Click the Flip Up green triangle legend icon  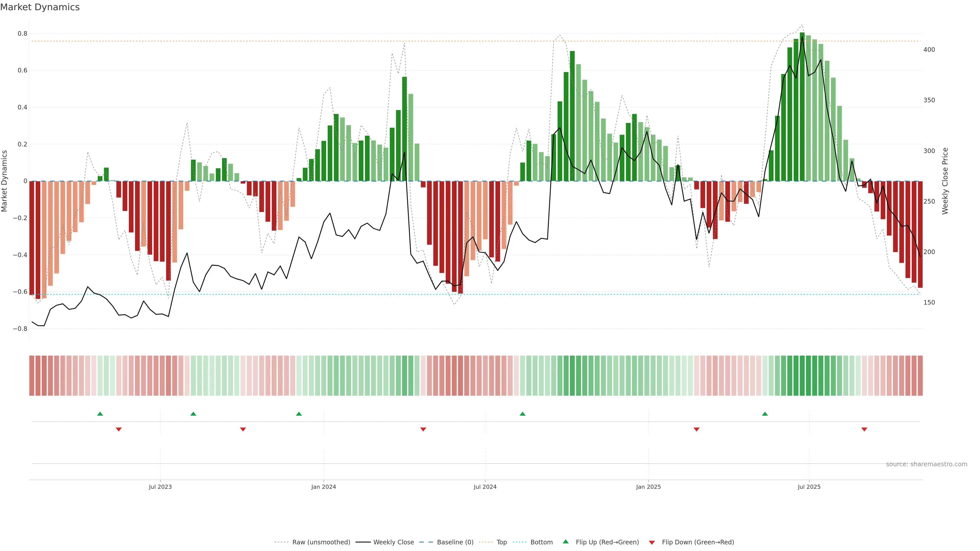[x=566, y=542]
